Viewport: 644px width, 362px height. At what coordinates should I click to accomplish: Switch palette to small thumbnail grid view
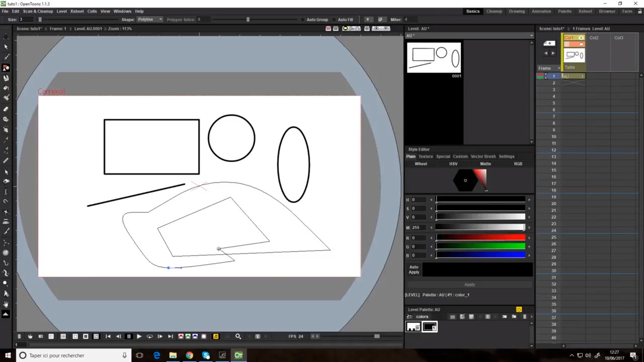click(x=452, y=317)
